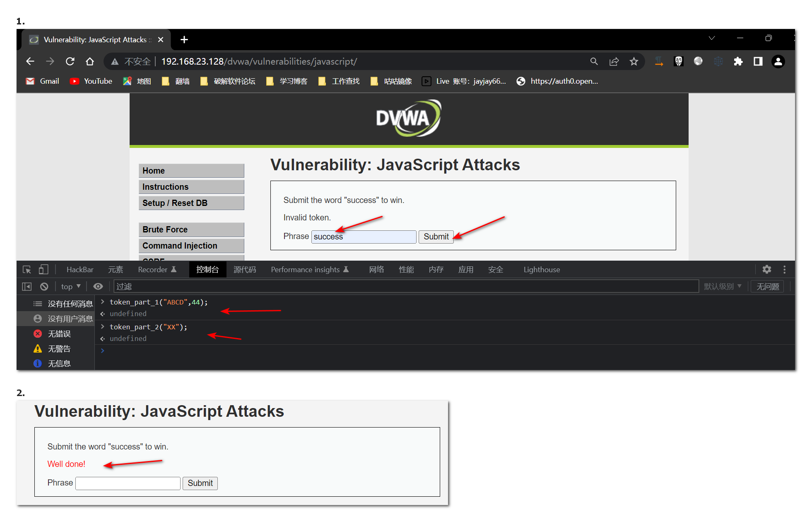Bookmark the page with the star icon
812x522 pixels.
[634, 62]
